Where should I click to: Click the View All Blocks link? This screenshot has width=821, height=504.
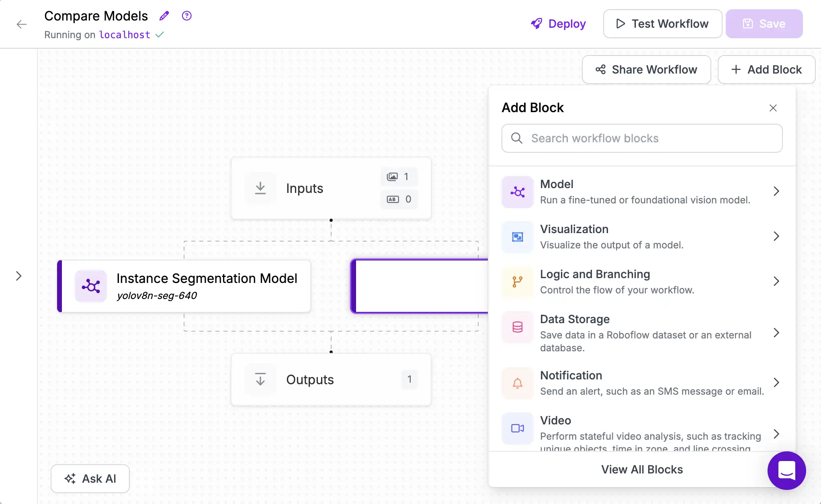pyautogui.click(x=642, y=469)
